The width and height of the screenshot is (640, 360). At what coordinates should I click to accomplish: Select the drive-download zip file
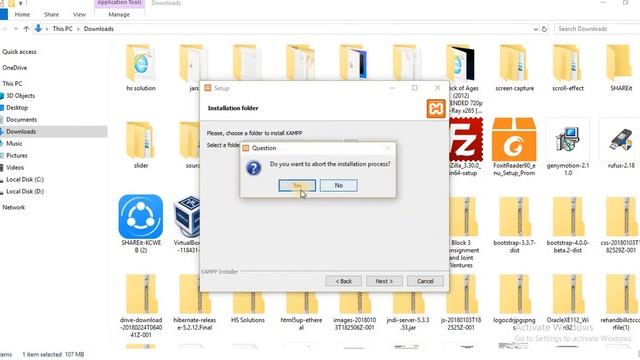141,295
